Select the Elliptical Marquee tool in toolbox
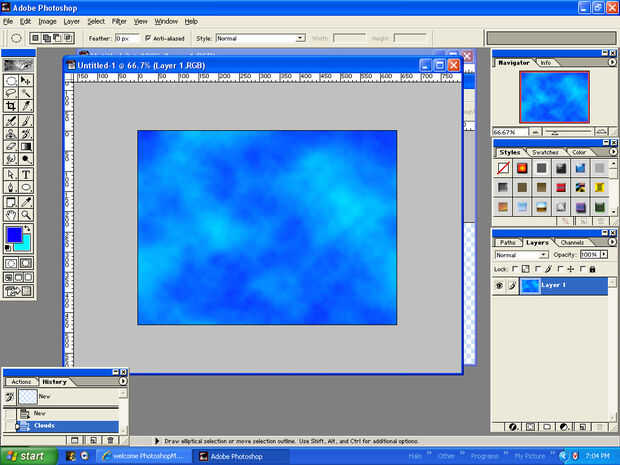This screenshot has width=620, height=465. point(11,81)
